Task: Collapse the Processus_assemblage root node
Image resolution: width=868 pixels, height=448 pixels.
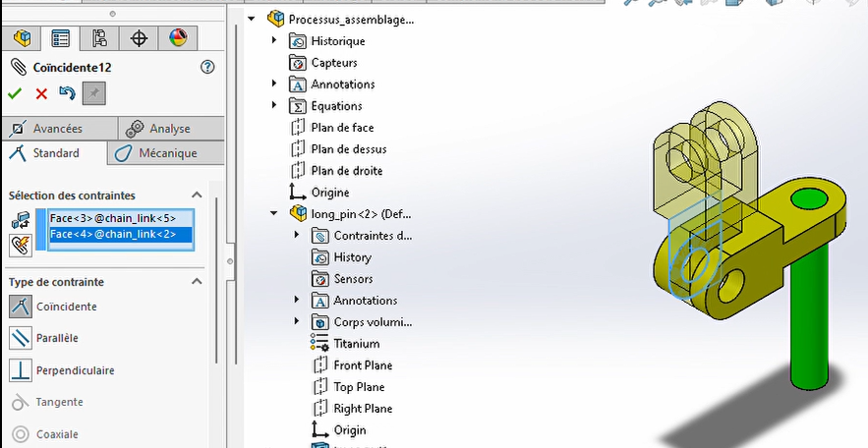Action: (252, 19)
